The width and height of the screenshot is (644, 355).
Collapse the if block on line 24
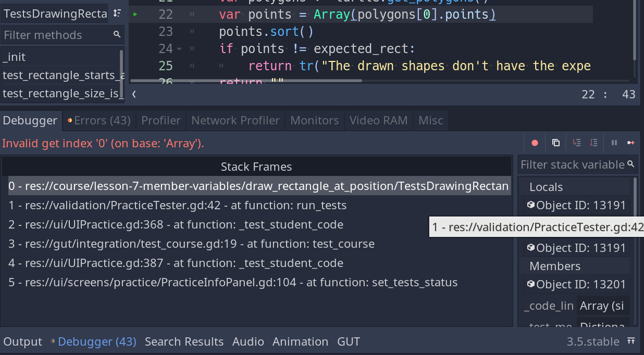tap(180, 48)
